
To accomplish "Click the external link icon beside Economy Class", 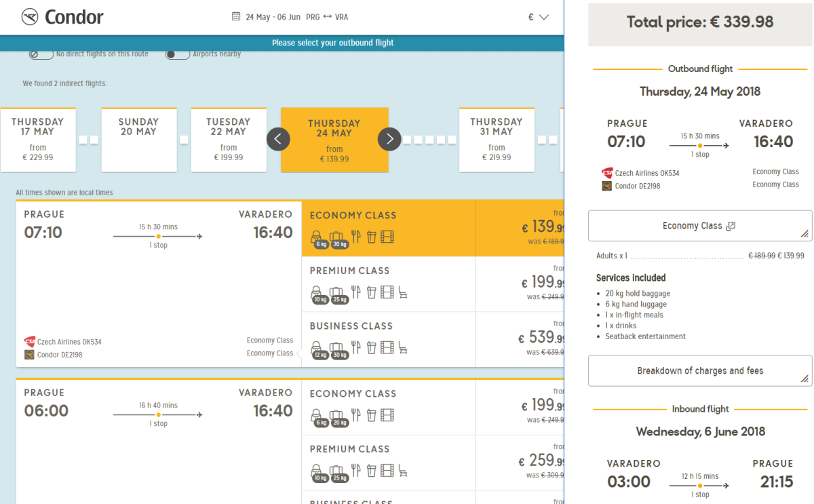I will (x=731, y=226).
